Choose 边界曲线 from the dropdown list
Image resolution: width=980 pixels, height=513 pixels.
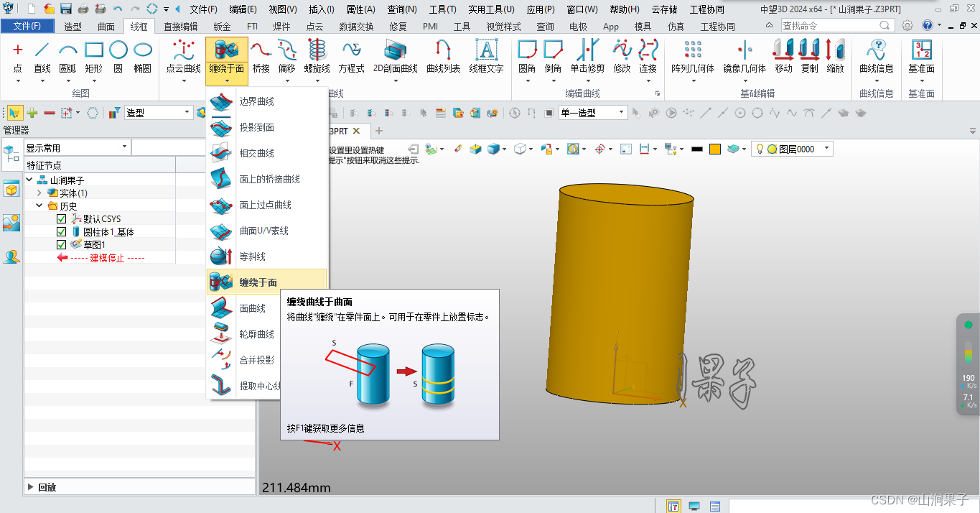point(266,101)
